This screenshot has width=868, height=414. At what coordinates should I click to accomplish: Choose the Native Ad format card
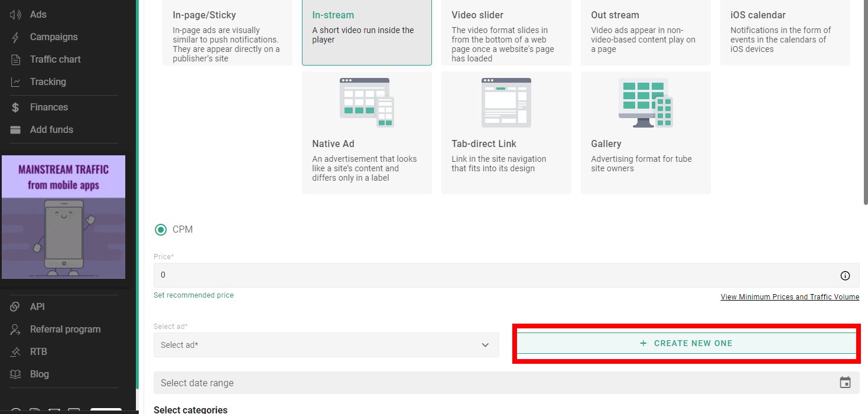[x=366, y=133]
